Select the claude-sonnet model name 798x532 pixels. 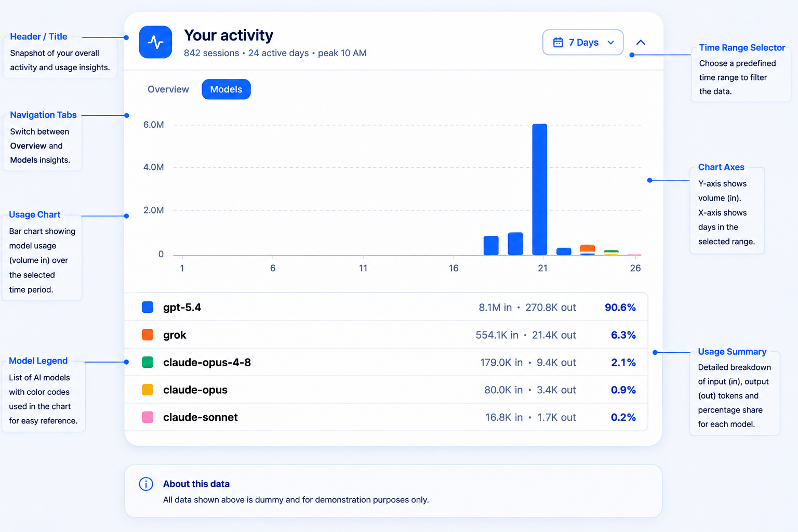click(201, 417)
